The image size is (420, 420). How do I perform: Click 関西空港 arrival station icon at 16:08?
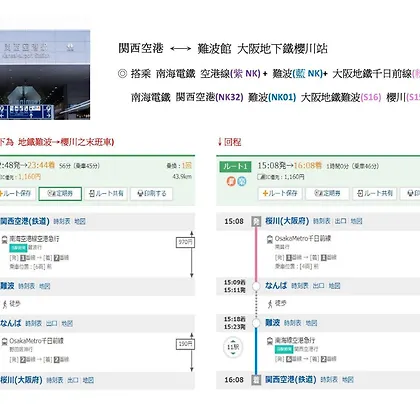(x=256, y=380)
